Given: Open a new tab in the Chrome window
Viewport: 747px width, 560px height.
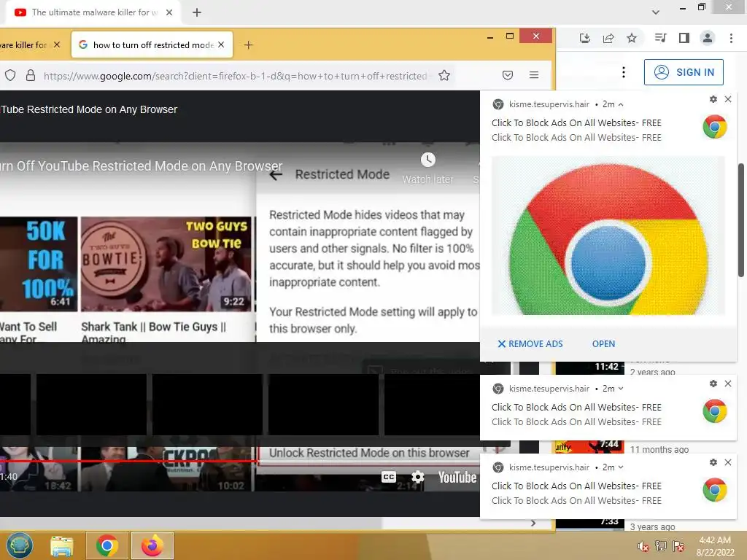Looking at the screenshot, I should coord(197,12).
